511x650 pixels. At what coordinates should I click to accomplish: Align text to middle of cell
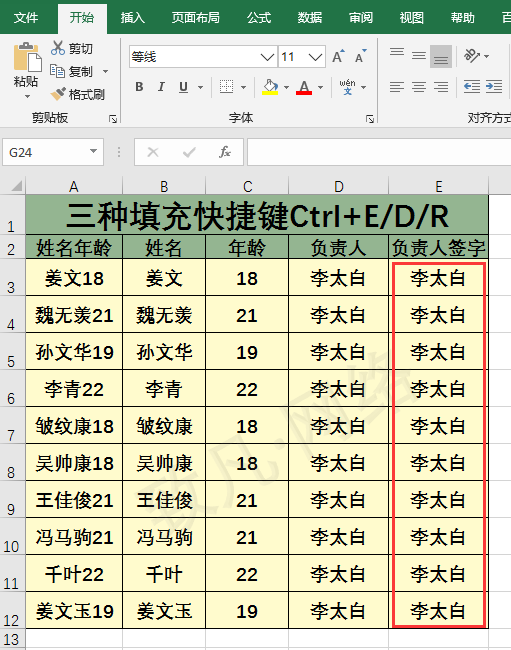coord(419,56)
